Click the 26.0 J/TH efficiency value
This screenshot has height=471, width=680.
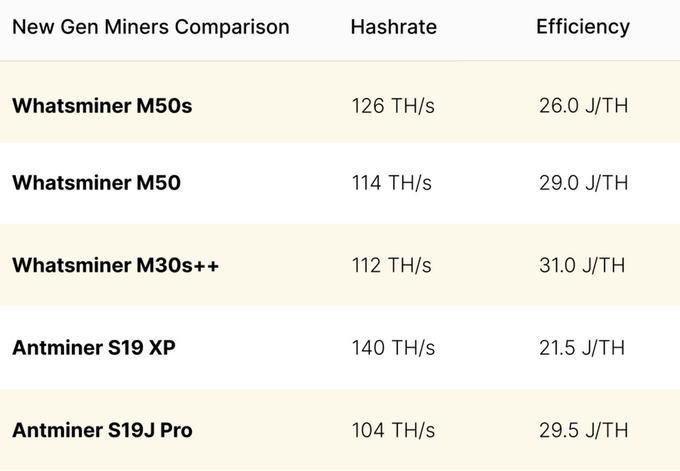tap(583, 106)
